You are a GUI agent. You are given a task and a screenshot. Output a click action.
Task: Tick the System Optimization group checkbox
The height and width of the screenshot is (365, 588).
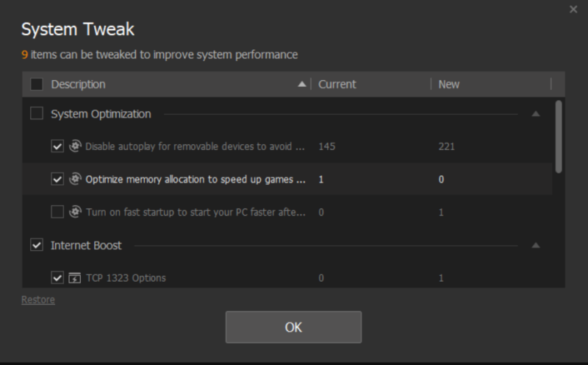tap(36, 113)
